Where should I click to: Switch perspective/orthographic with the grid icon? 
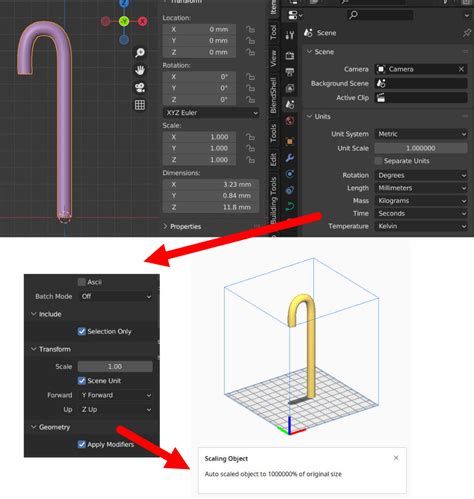[x=140, y=105]
